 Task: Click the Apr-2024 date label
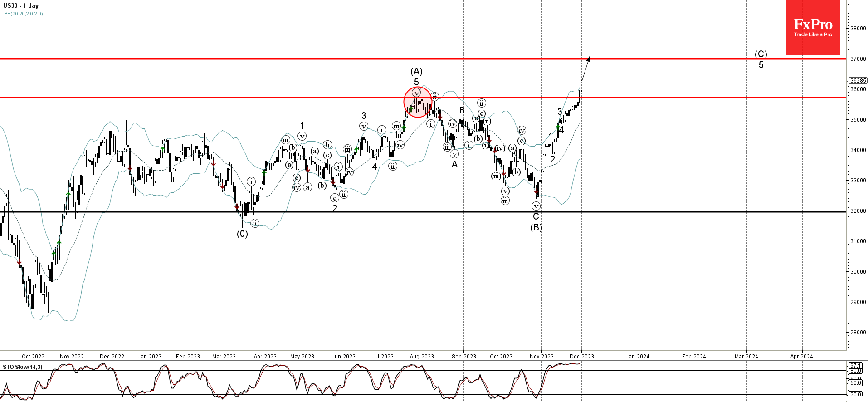[802, 357]
